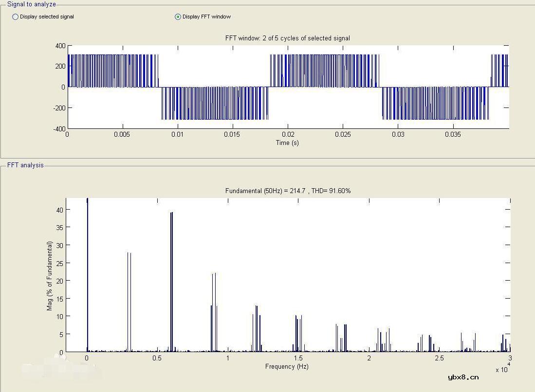Click the harmonic cluster near 1.5 frequency
The image size is (535, 392).
(x=297, y=333)
